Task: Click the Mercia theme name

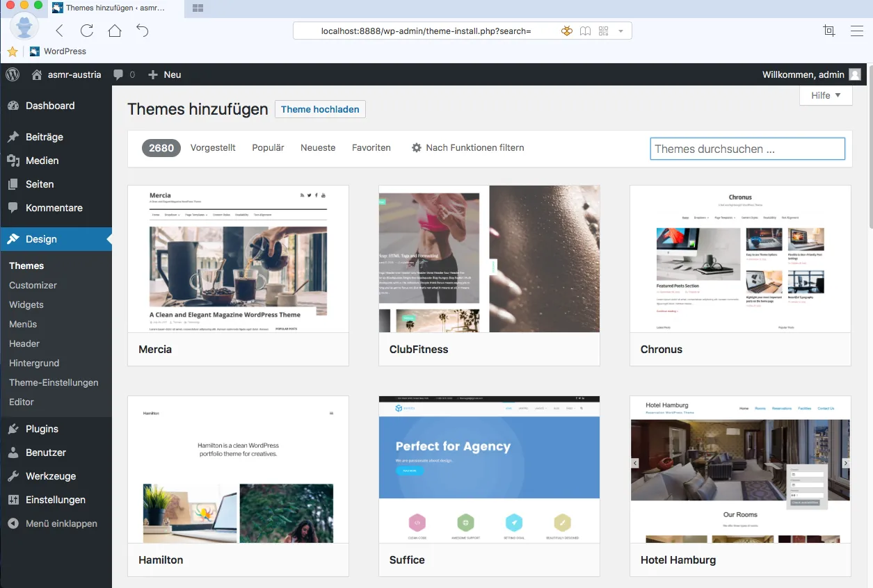Action: 155,349
